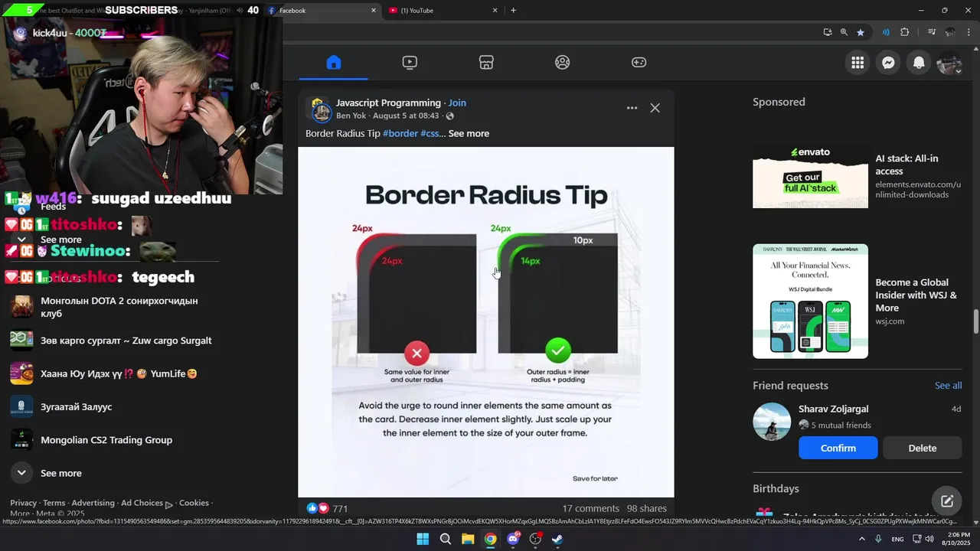
Task: Open the Border Radius Tip image
Action: point(486,321)
